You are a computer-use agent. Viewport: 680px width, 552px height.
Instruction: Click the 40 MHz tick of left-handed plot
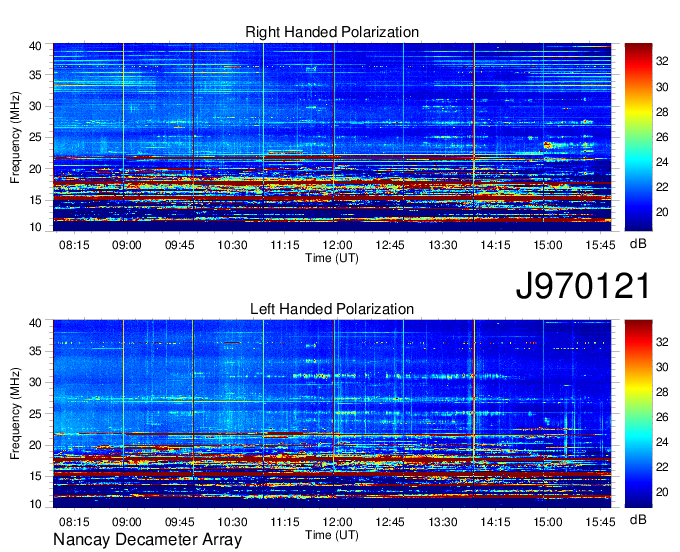(36, 323)
